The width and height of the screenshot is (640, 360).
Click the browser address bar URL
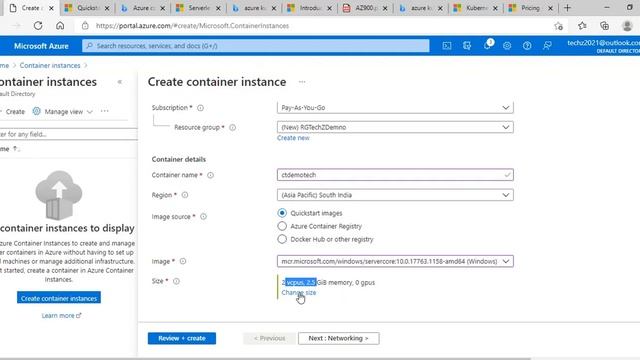tap(192, 26)
